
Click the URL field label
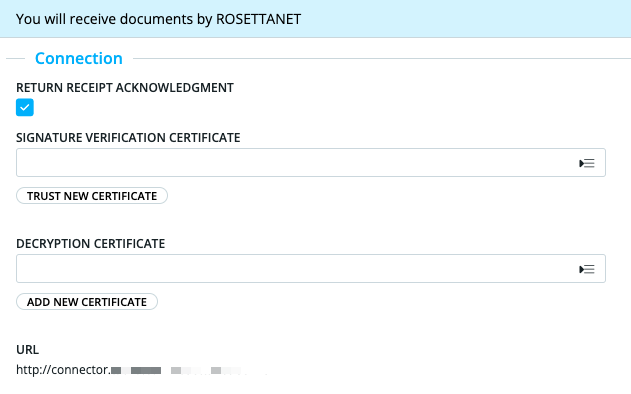(27, 350)
